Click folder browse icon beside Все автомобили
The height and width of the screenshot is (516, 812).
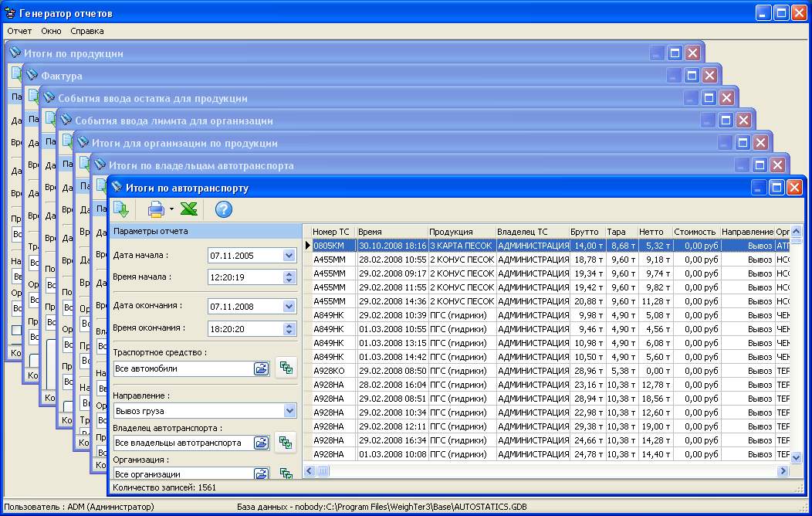point(261,368)
